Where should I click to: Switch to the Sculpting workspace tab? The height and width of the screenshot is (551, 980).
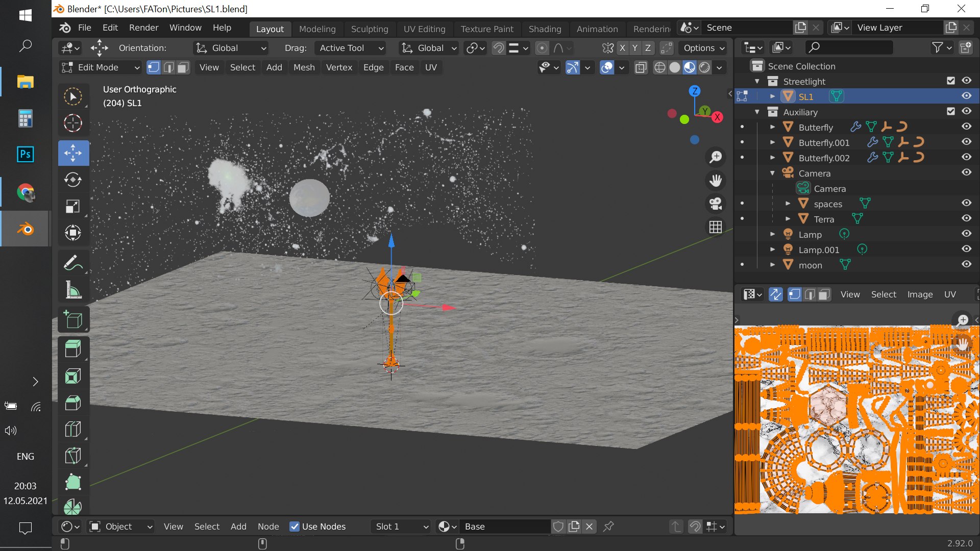(370, 29)
